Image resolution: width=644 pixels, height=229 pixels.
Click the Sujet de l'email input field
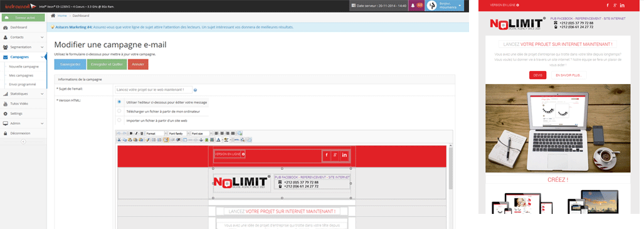[x=153, y=90]
